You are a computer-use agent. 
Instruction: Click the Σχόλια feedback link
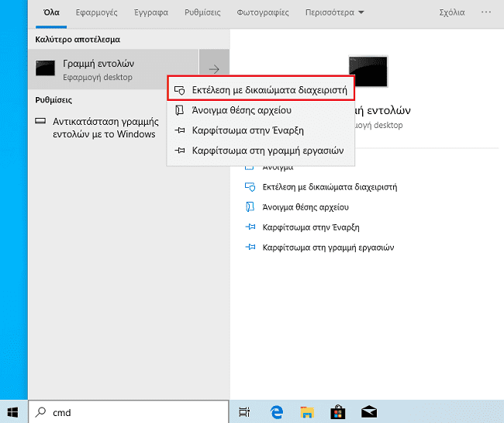[452, 12]
